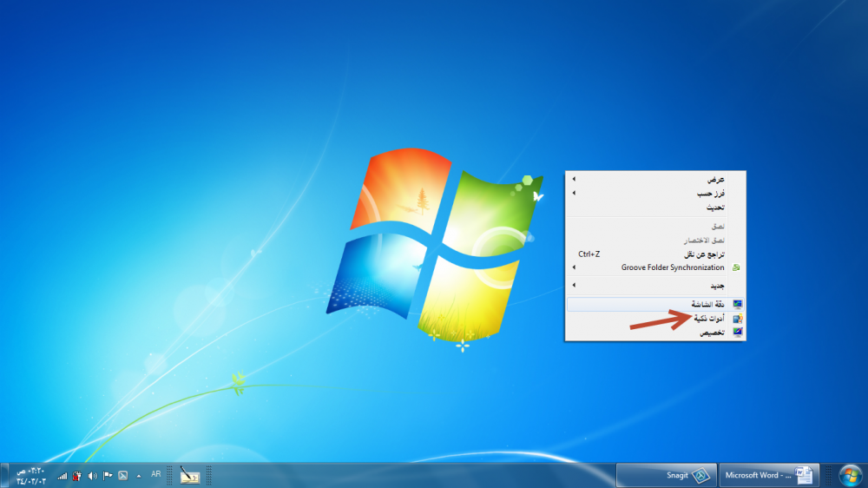Show hidden system tray icons arrow
The width and height of the screenshot is (868, 488).
tap(139, 476)
